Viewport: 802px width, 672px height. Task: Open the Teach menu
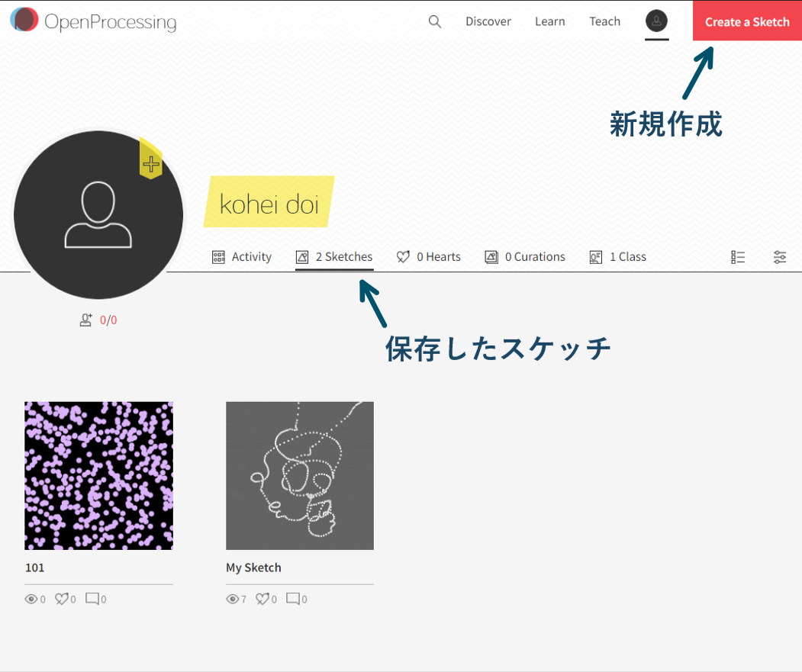[x=604, y=21]
